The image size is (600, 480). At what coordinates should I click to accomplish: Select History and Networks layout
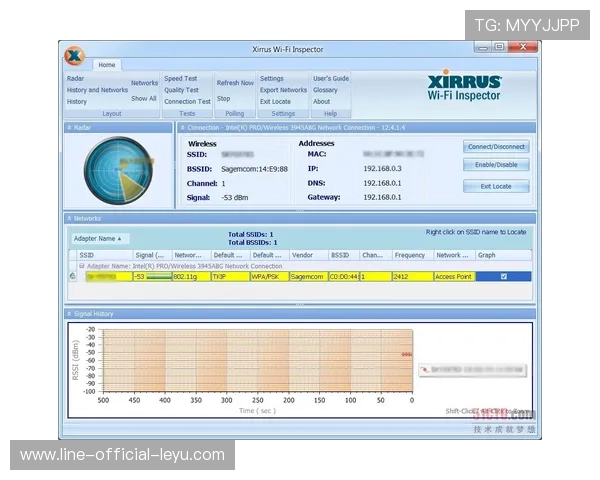tap(97, 90)
